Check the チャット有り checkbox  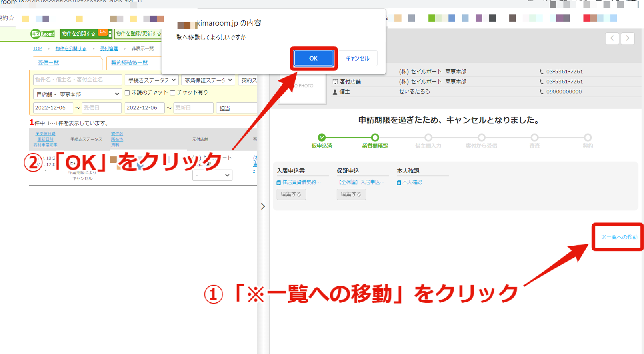172,93
